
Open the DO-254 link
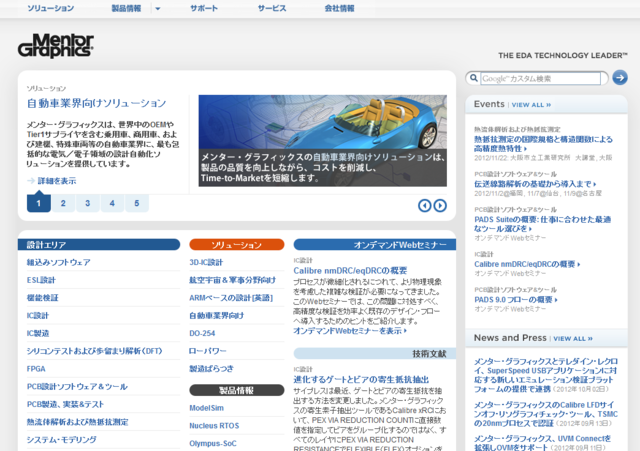coord(202,333)
